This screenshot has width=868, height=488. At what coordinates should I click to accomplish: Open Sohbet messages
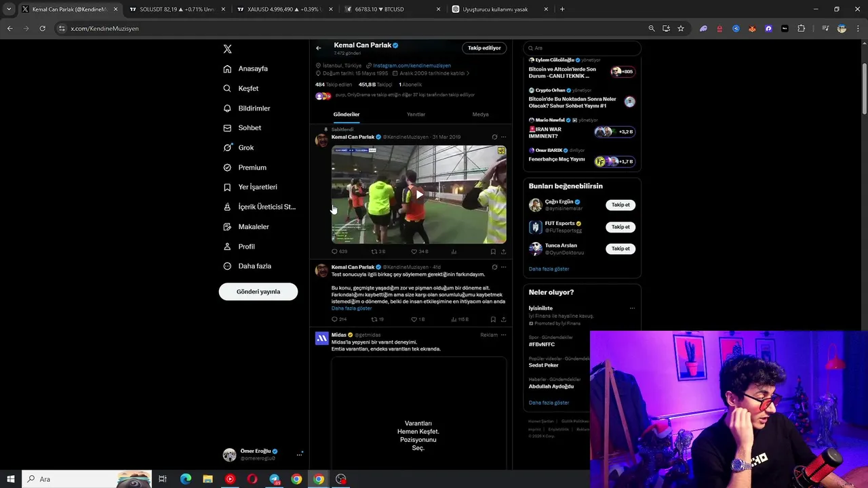pos(242,127)
